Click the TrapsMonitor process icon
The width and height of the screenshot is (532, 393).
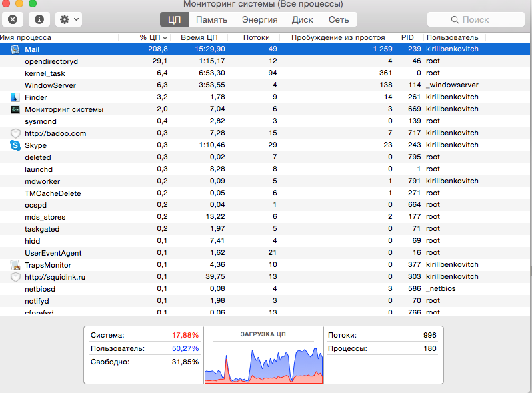(x=15, y=265)
